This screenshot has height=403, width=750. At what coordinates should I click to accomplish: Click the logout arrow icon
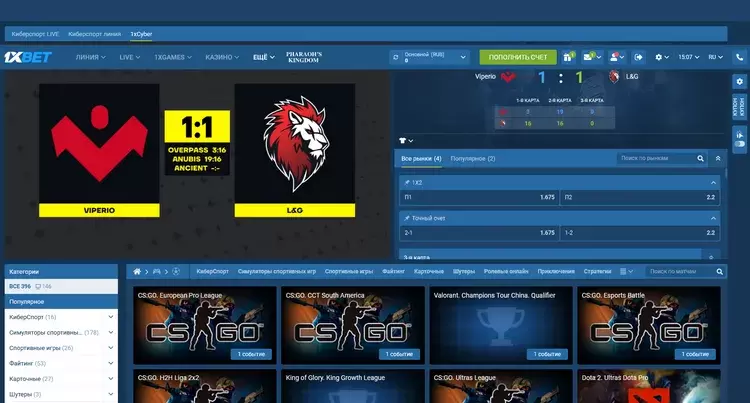tap(639, 57)
